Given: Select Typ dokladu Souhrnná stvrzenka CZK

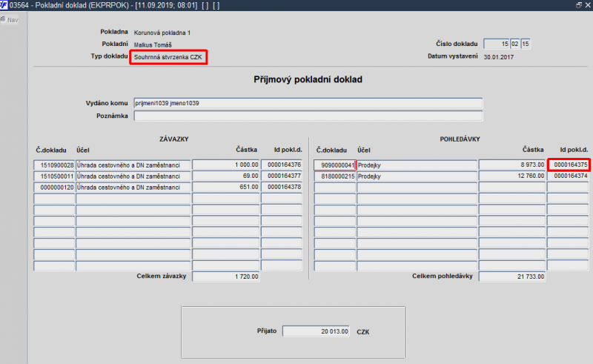Looking at the screenshot, I should (x=168, y=57).
